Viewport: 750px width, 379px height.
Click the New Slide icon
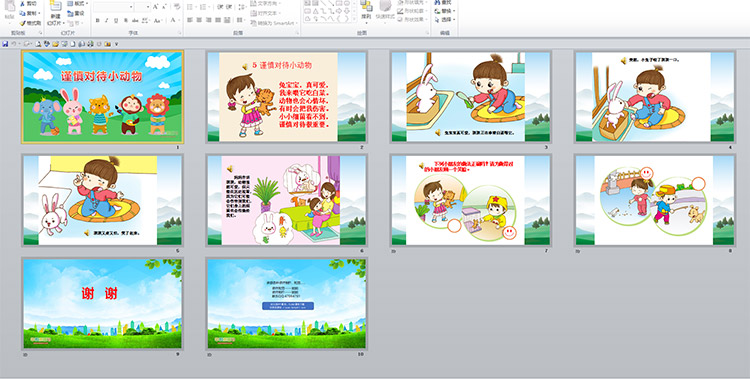click(55, 7)
